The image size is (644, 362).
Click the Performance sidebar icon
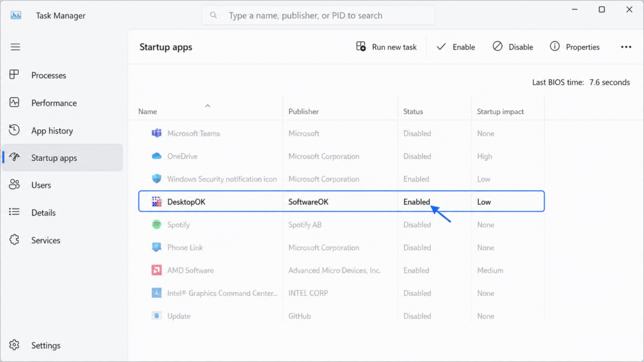point(14,102)
